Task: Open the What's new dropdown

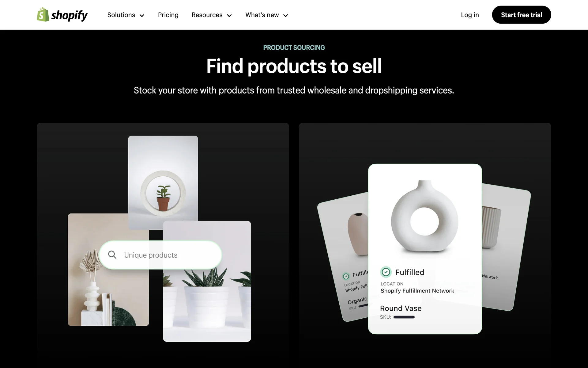Action: coord(267,15)
